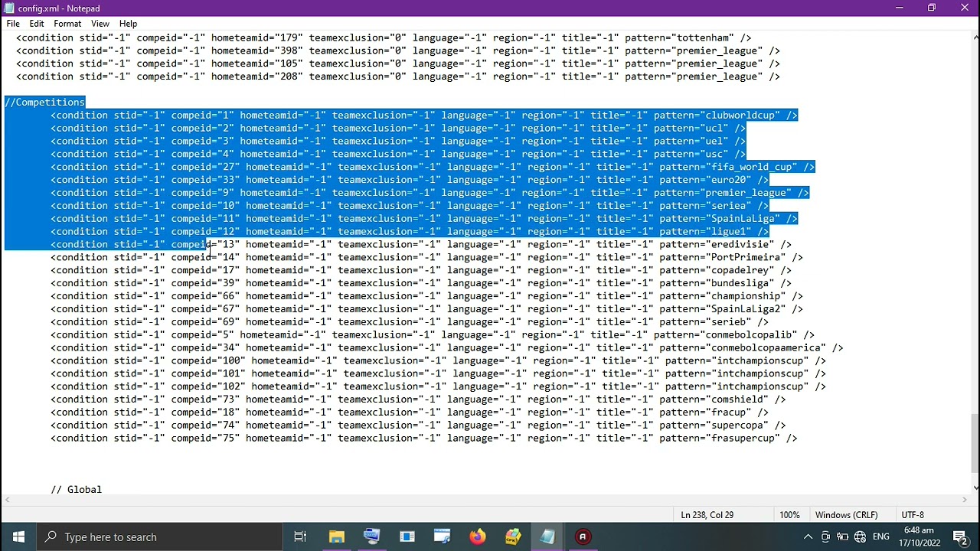The height and width of the screenshot is (551, 980).
Task: Click the line with compeid "102"
Action: (x=439, y=386)
